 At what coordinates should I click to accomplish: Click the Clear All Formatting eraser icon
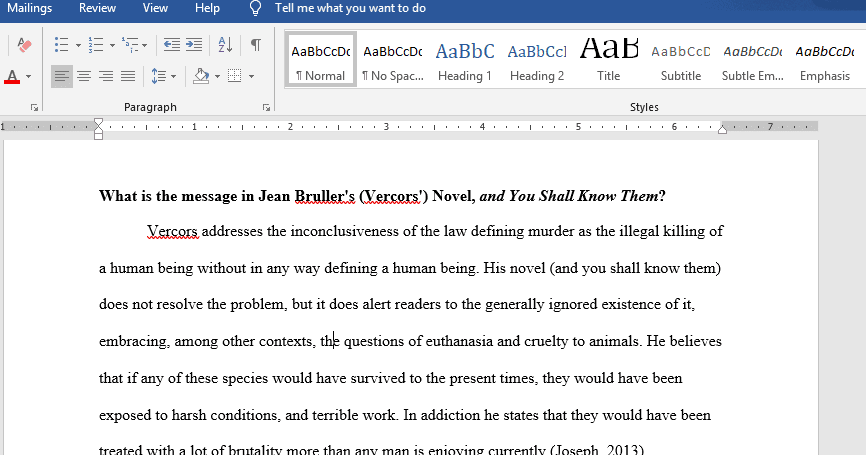point(24,44)
